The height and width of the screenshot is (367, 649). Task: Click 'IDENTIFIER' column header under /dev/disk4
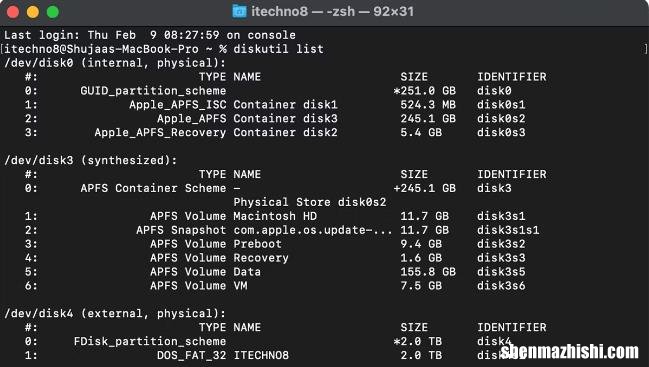[x=512, y=327]
